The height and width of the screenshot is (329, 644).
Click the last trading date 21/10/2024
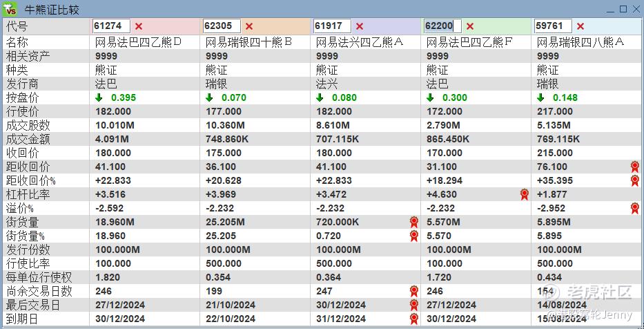(x=231, y=305)
